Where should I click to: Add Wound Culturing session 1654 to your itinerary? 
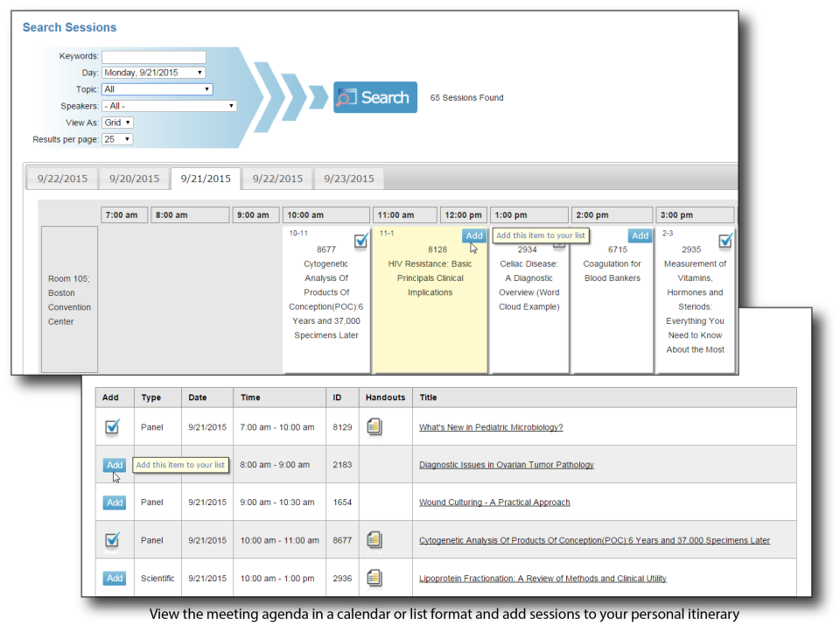tap(114, 502)
